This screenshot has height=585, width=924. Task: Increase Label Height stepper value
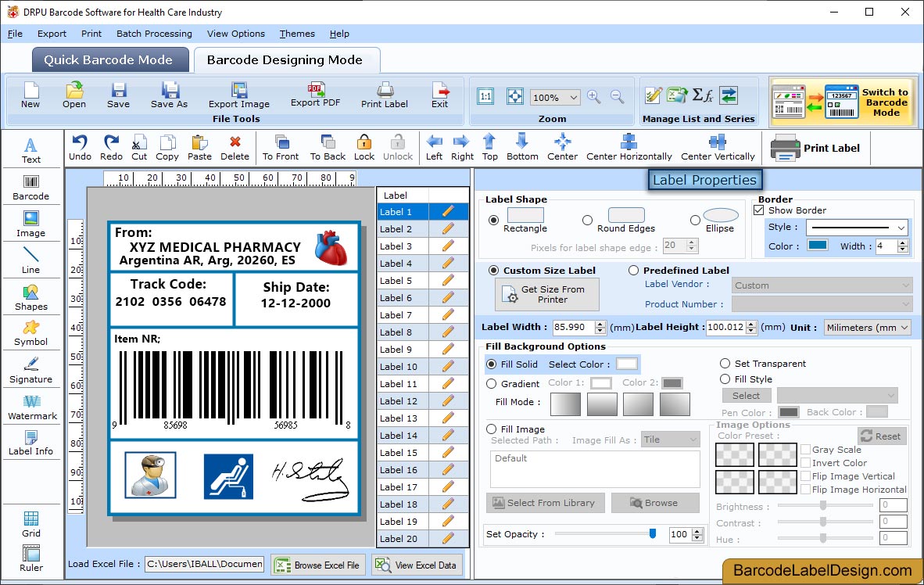(750, 323)
